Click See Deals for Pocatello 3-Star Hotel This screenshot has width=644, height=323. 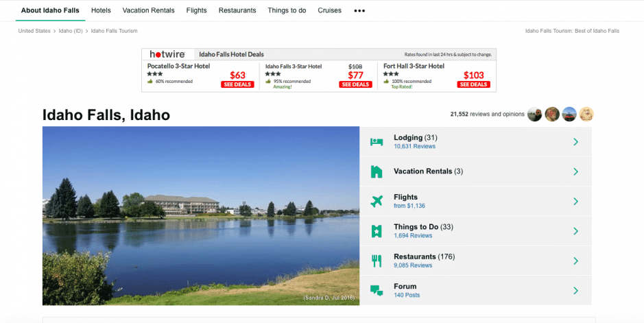237,84
